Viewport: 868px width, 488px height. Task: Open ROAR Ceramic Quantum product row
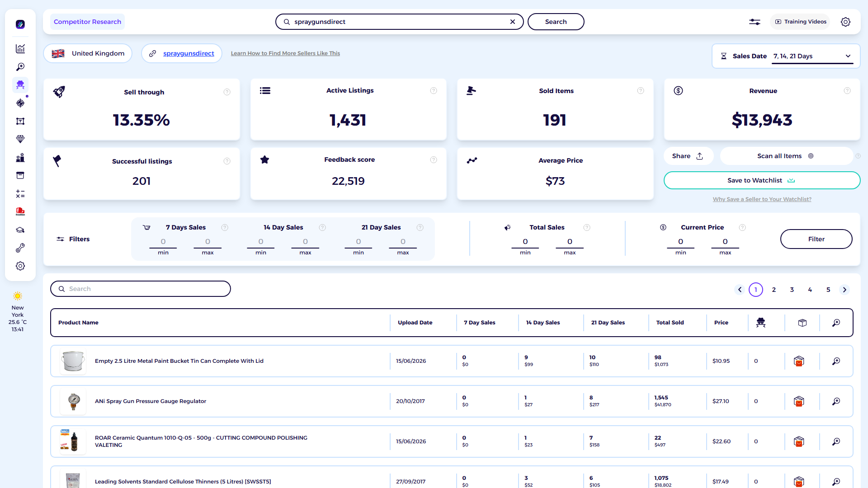click(x=452, y=441)
